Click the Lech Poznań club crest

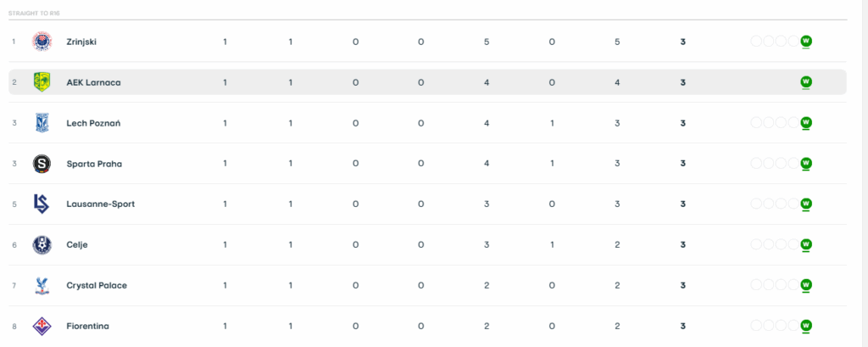click(42, 123)
